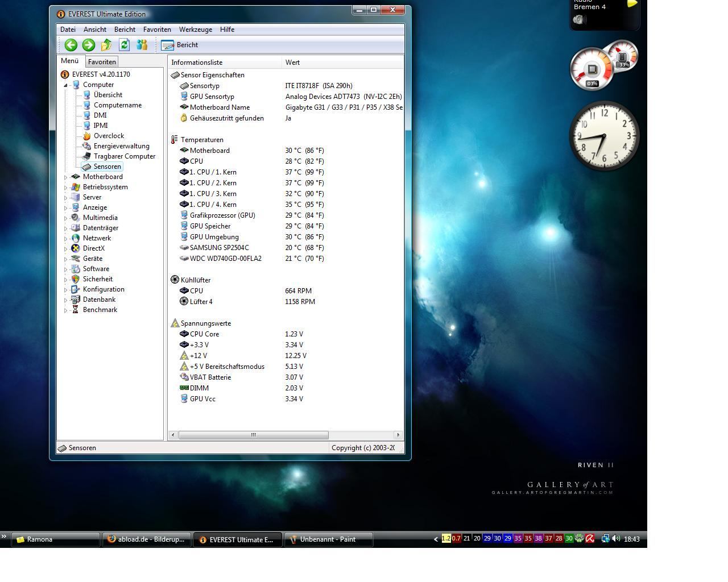
Task: Expand the Netzwerk tree node
Action: (65, 239)
